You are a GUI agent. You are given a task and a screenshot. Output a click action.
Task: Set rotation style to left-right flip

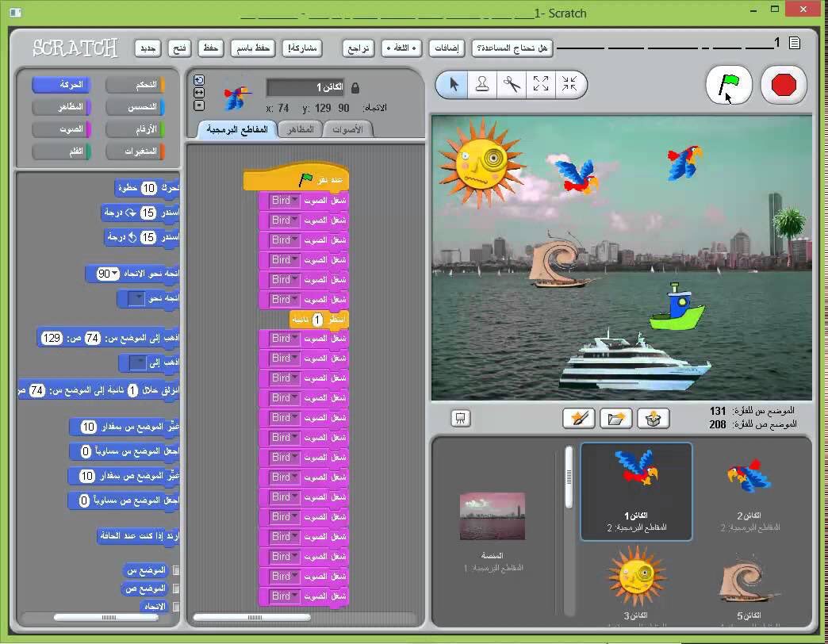click(x=199, y=93)
